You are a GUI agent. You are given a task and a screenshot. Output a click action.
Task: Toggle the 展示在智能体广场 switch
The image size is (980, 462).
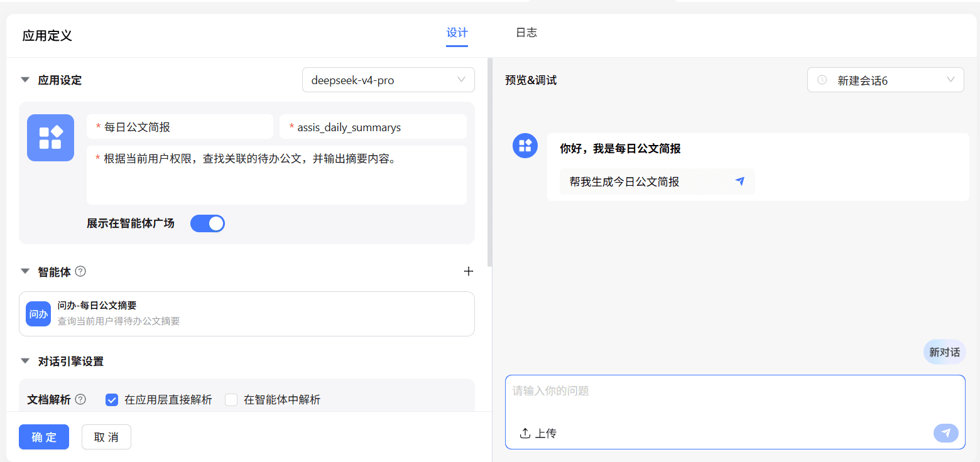(207, 223)
